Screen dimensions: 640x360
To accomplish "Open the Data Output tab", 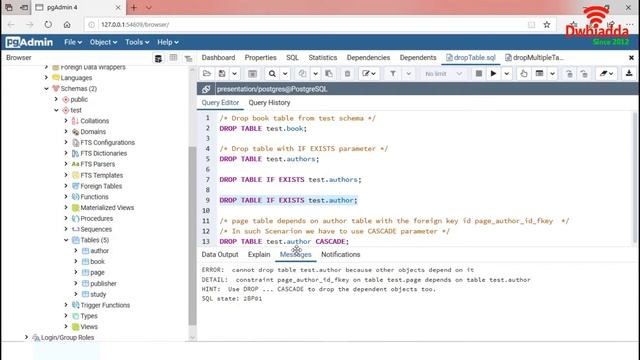I will (x=220, y=255).
